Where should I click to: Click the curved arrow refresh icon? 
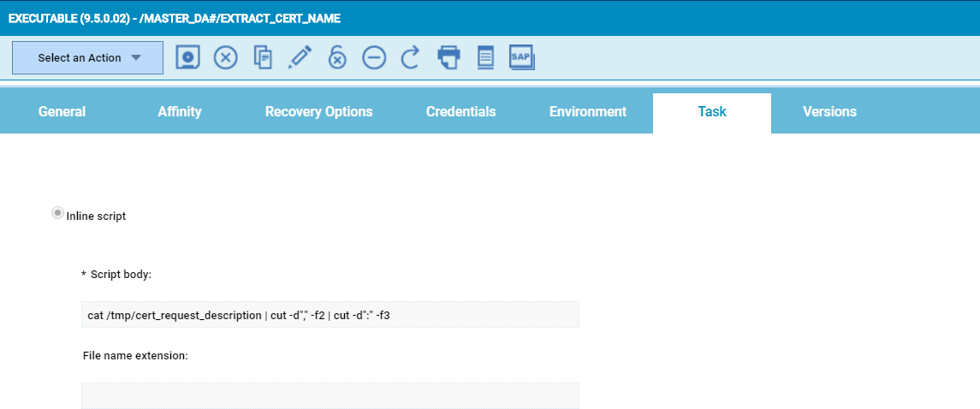411,57
